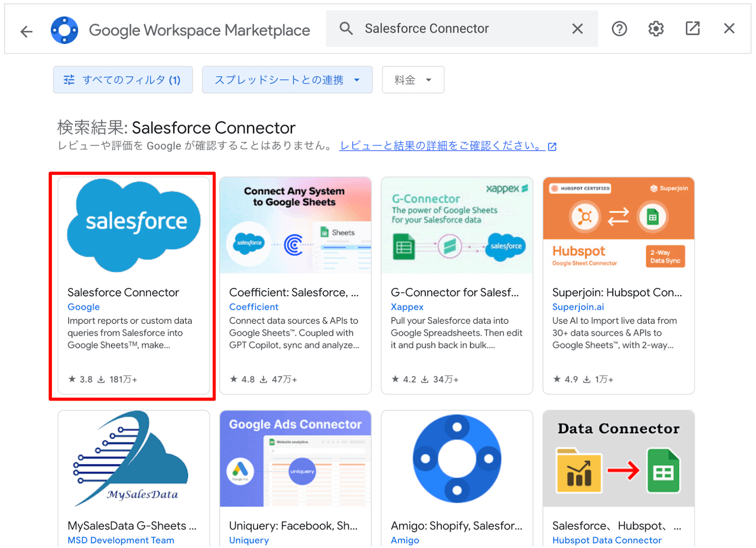Open the Marketplace help icon
The width and height of the screenshot is (756, 548).
pos(619,29)
